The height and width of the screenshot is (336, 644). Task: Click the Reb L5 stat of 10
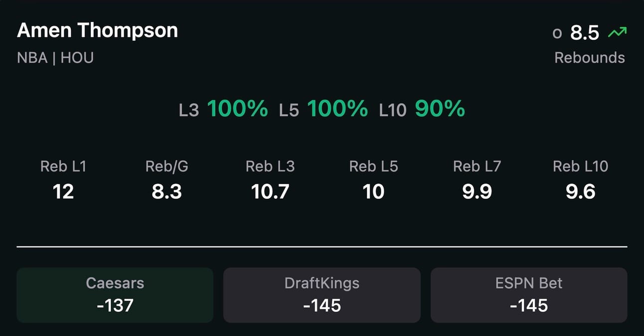click(x=374, y=191)
